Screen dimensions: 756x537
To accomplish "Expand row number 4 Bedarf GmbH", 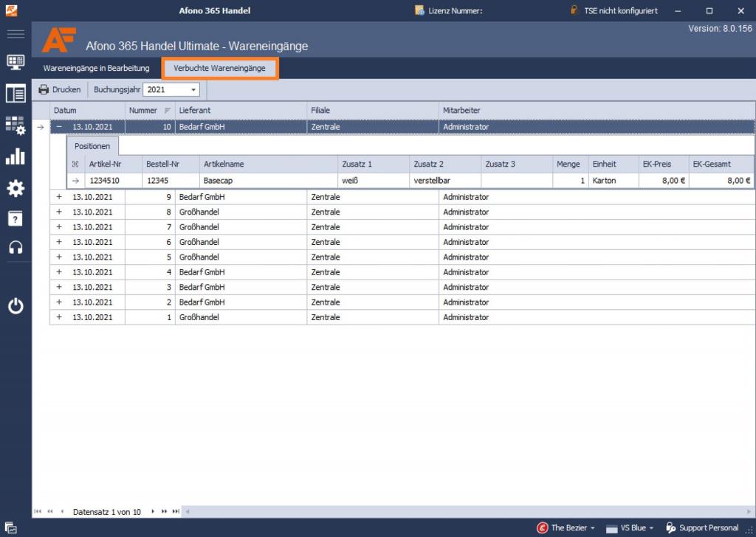I will (x=59, y=272).
